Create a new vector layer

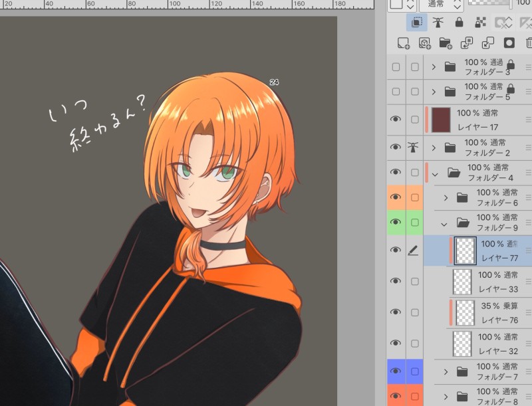[x=424, y=43]
